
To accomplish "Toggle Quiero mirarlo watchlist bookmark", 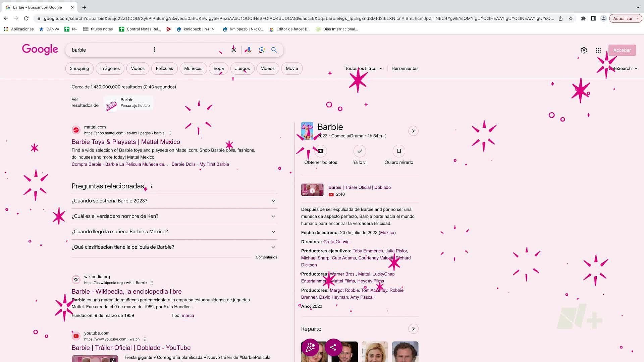I will [399, 151].
